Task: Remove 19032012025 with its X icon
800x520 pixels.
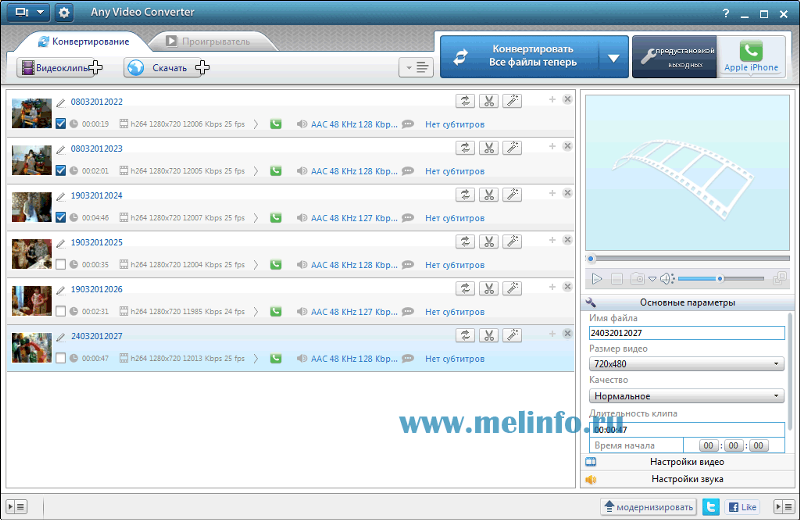Action: 567,240
